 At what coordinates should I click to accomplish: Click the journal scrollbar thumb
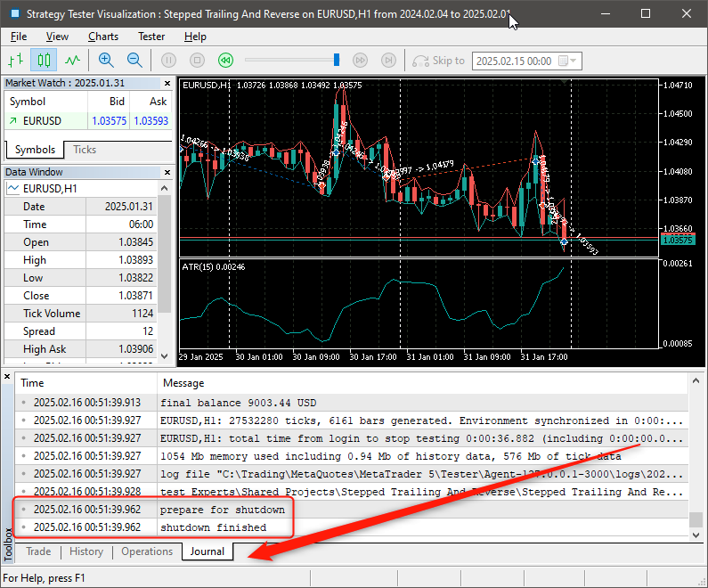[x=696, y=519]
